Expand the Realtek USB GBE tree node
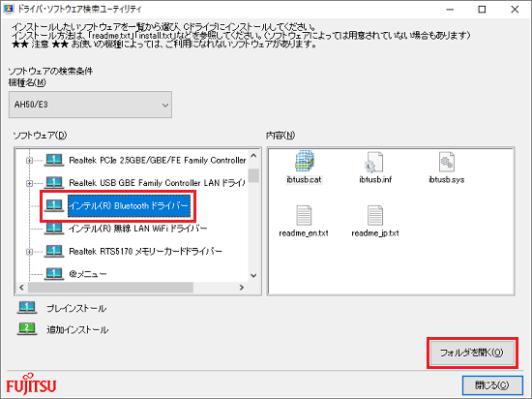The height and width of the screenshot is (399, 532). pyautogui.click(x=30, y=183)
